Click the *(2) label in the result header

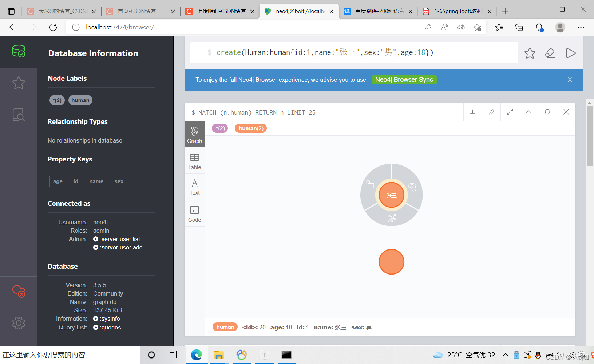point(220,128)
